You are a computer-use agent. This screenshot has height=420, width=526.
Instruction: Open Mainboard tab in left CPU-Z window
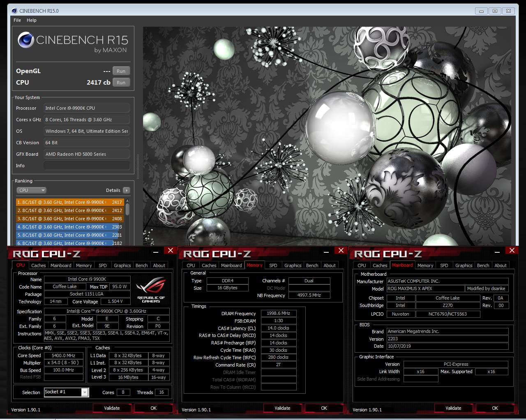(x=61, y=265)
